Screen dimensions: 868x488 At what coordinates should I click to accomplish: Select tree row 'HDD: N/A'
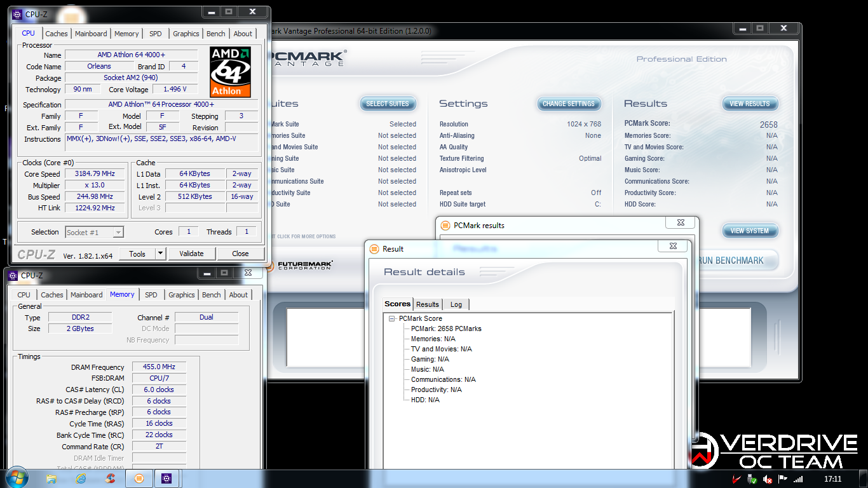[x=425, y=400]
